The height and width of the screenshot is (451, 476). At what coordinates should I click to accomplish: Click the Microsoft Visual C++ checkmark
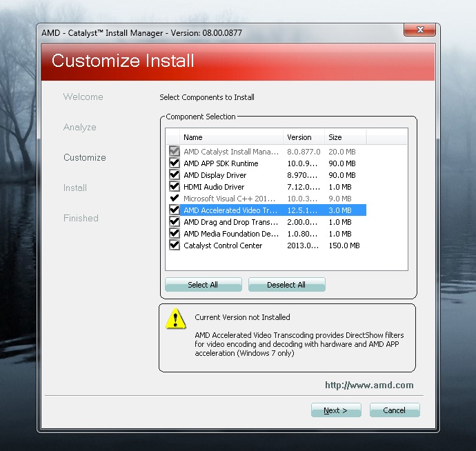coord(175,198)
